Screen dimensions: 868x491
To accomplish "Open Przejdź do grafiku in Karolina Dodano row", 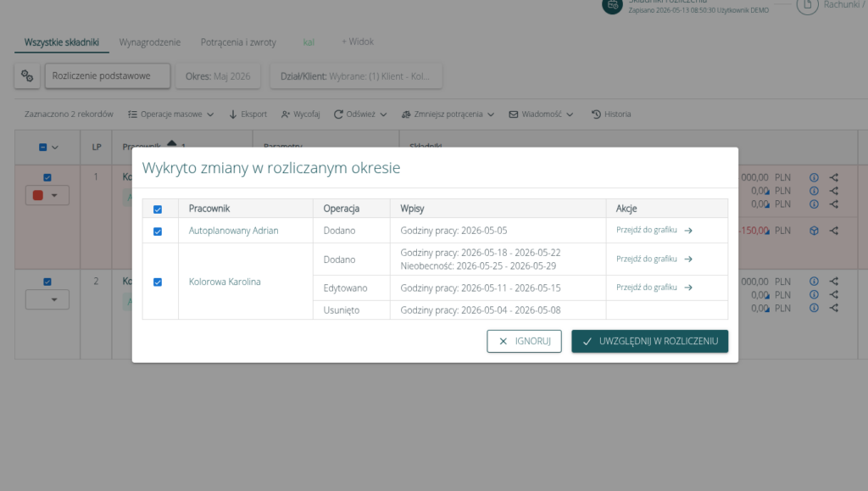I will (654, 259).
